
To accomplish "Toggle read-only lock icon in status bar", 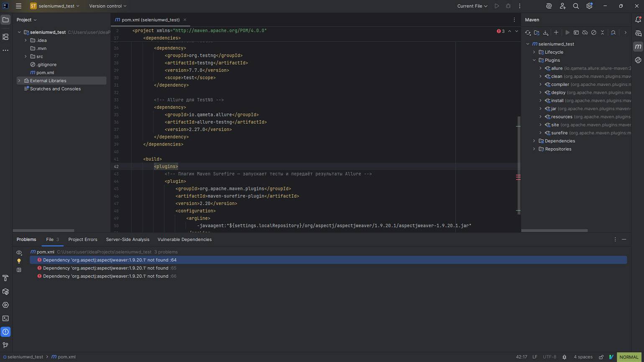I will coord(601,357).
